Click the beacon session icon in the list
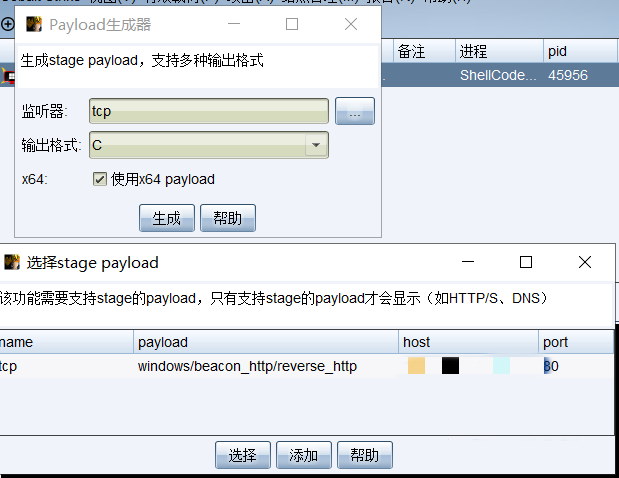This screenshot has width=619, height=478. pos(8,75)
